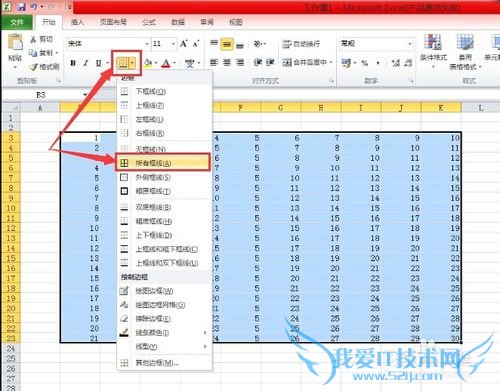Image resolution: width=500 pixels, height=391 pixels.
Task: Open the font name dropdown (宋体)
Action: (147, 44)
